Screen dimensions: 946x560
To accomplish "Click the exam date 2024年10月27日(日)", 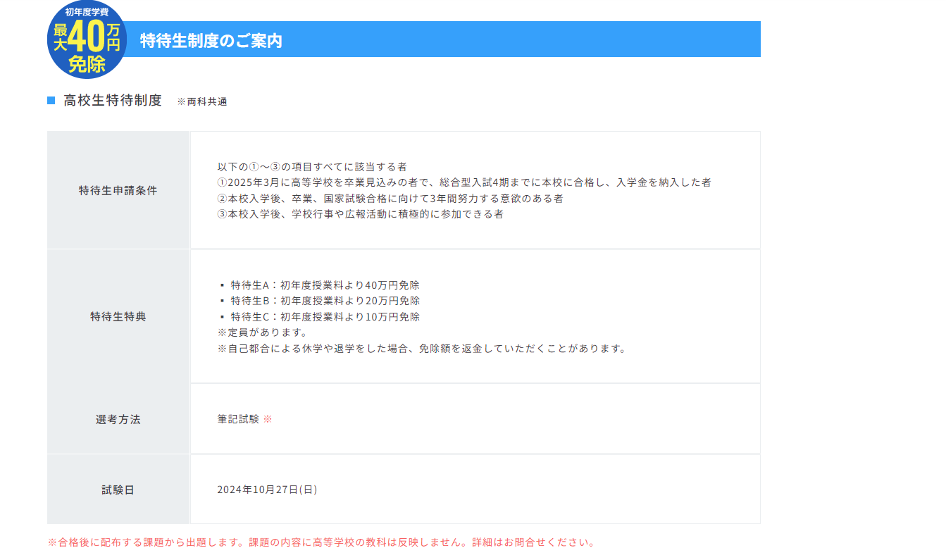I will pyautogui.click(x=267, y=490).
